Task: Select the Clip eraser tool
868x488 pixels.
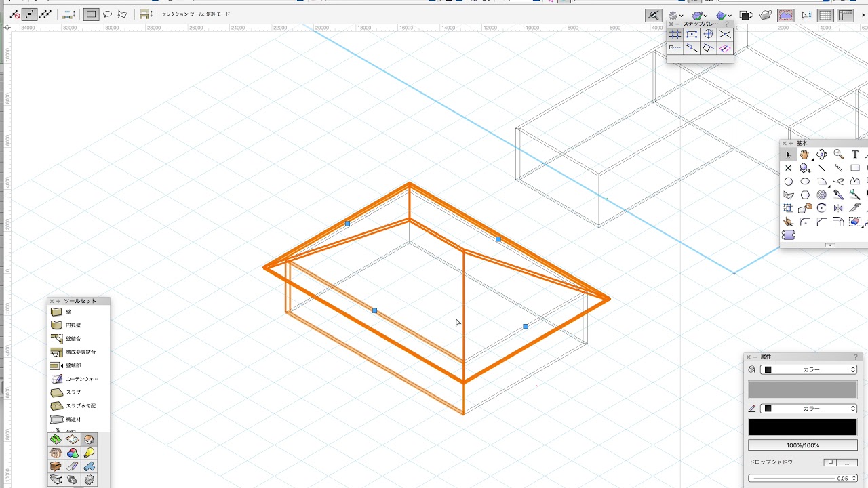Action: [x=855, y=222]
